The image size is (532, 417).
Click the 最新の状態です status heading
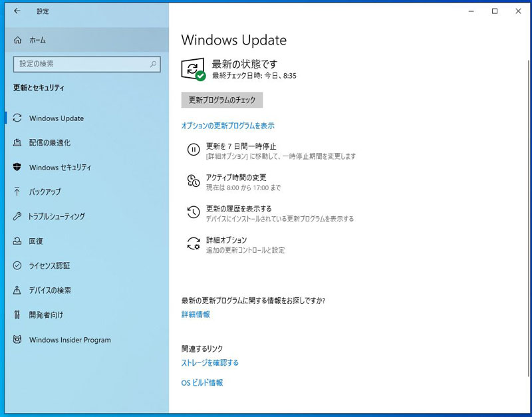coord(244,63)
